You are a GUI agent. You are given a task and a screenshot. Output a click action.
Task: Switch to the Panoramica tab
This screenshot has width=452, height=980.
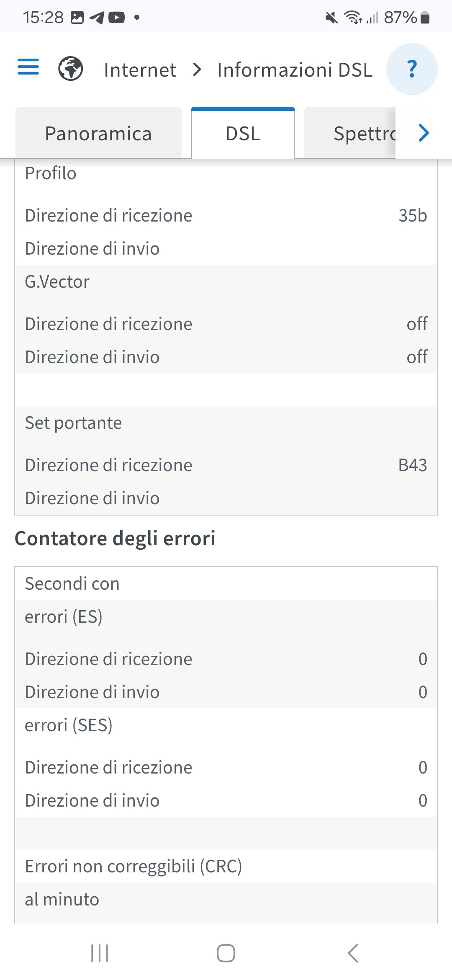(98, 134)
